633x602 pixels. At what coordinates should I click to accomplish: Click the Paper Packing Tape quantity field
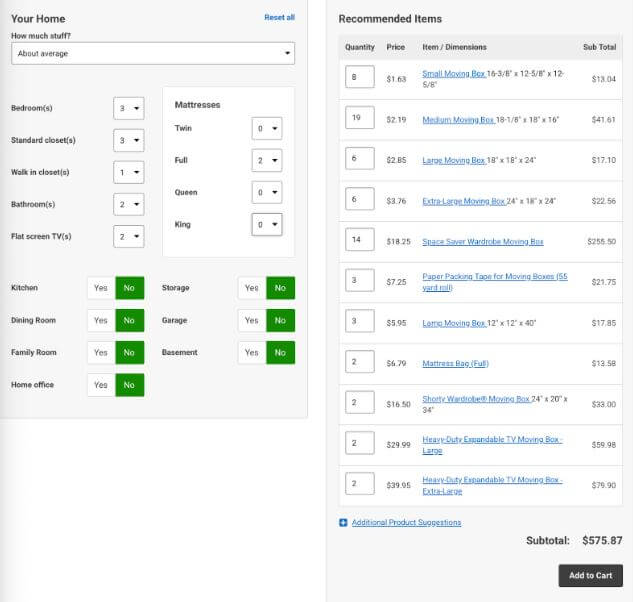[x=359, y=282]
